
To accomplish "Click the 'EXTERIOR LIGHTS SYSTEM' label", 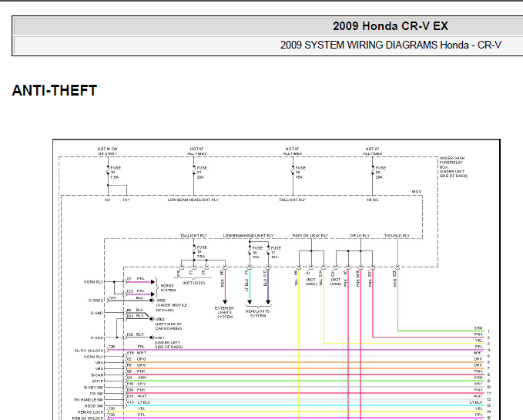I will point(224,312).
